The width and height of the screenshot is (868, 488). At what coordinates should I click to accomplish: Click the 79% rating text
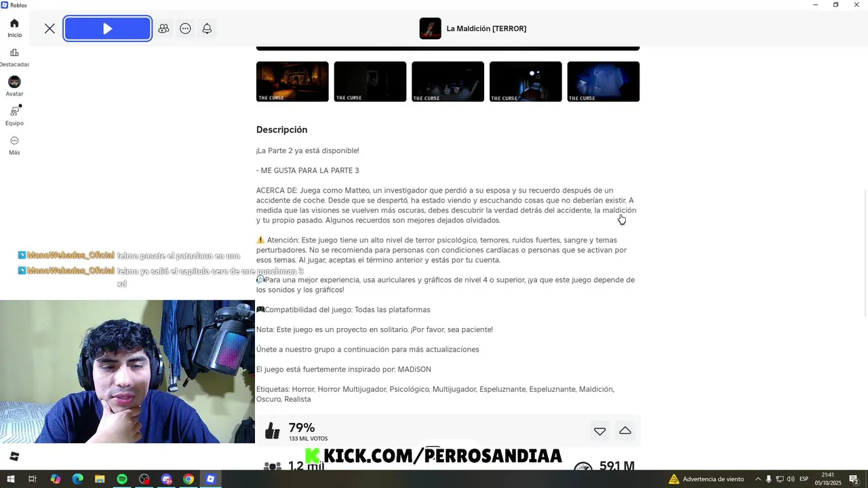[302, 428]
